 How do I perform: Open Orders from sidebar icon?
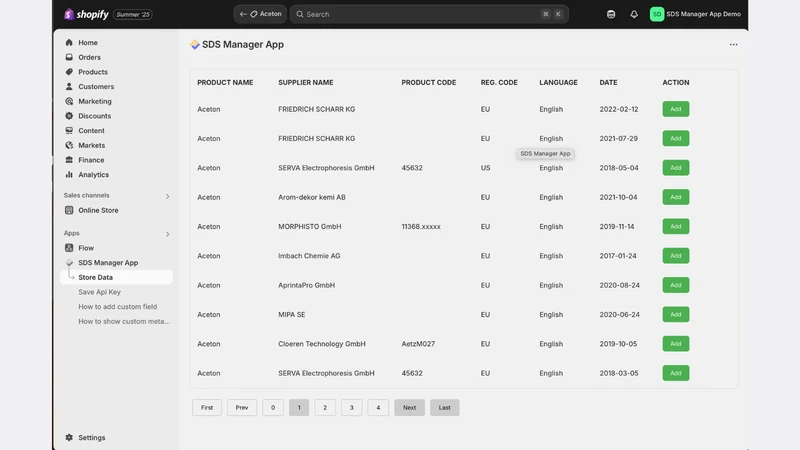[x=69, y=57]
